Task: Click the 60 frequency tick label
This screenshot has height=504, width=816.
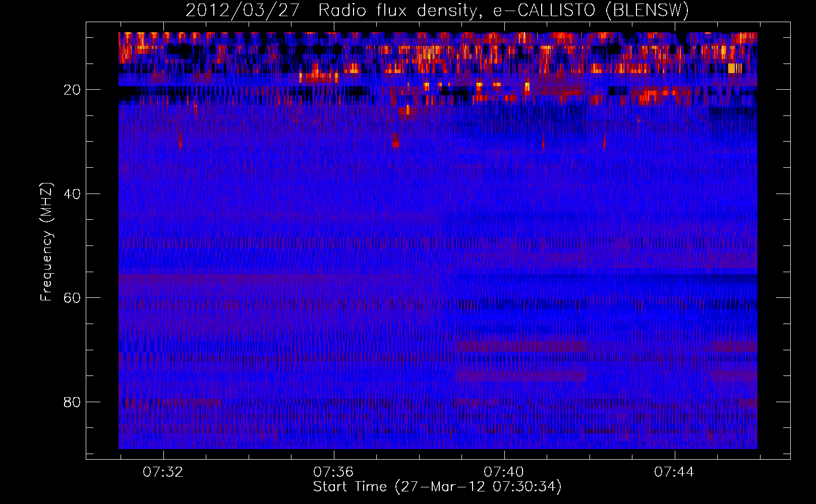Action: tap(73, 298)
